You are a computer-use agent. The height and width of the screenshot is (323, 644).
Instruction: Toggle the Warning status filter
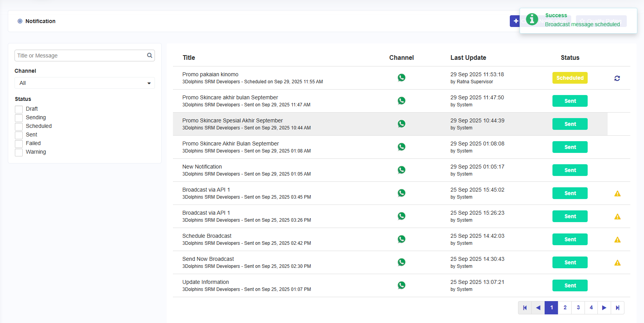pyautogui.click(x=19, y=152)
